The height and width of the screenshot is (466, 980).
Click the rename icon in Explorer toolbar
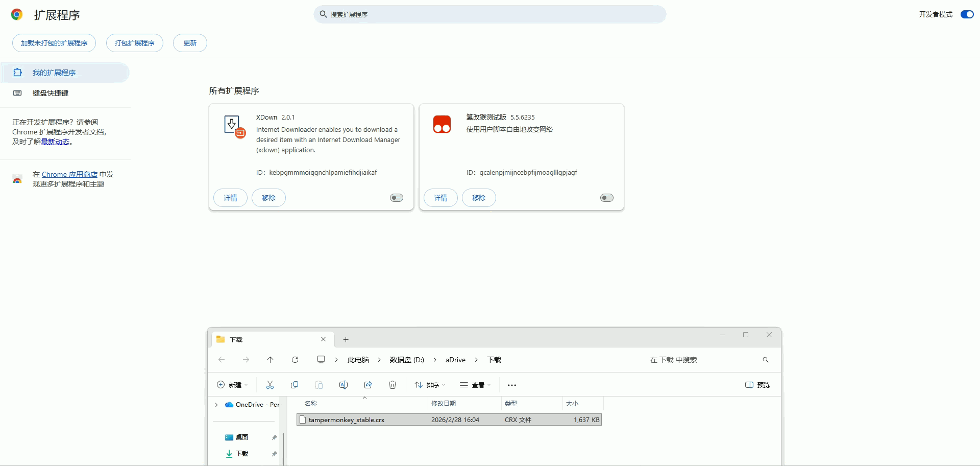[x=344, y=385]
